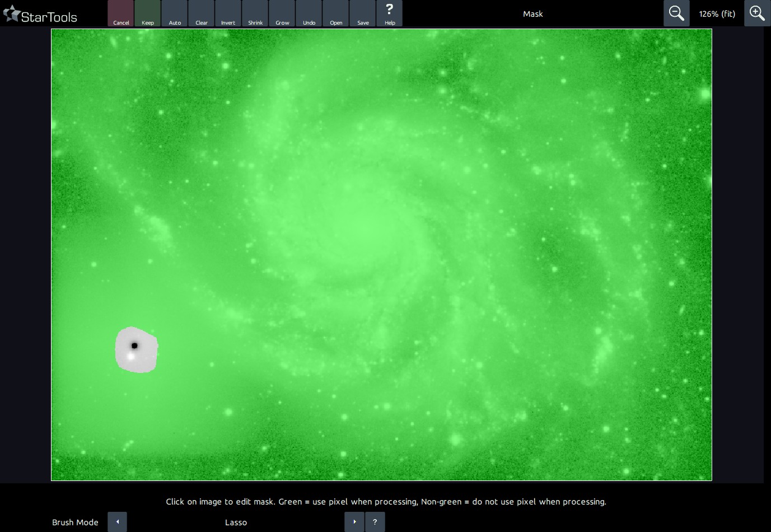Undo the last mask edit
The height and width of the screenshot is (532, 771).
(309, 13)
